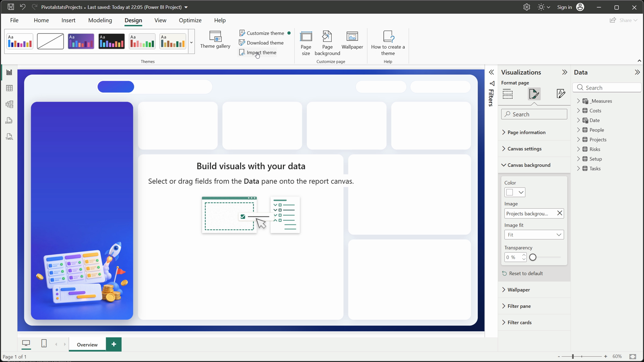Select the Build visual grid icon

tap(508, 94)
